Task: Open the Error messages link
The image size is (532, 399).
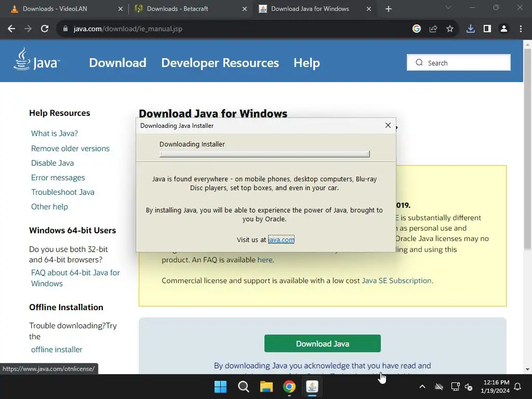Action: tap(58, 178)
